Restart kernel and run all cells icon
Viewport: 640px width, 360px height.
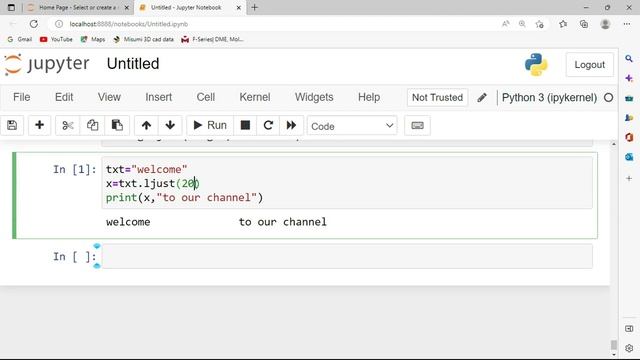pyautogui.click(x=291, y=125)
